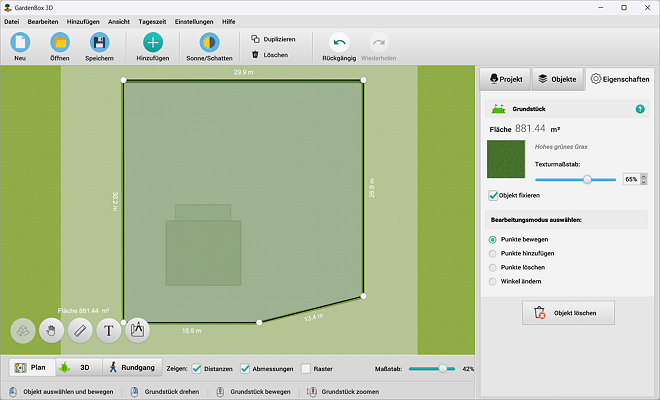This screenshot has width=660, height=400.
Task: Open the Bearbeiten menu
Action: pyautogui.click(x=43, y=21)
